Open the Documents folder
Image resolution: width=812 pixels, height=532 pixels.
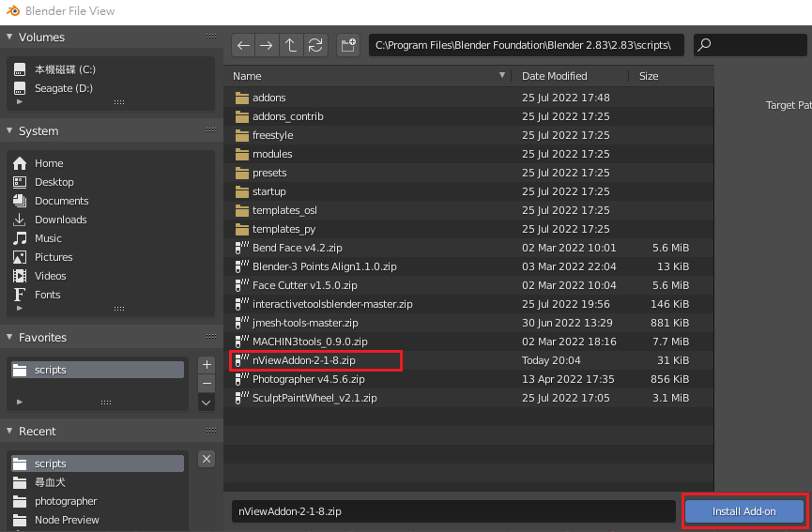coord(99,201)
